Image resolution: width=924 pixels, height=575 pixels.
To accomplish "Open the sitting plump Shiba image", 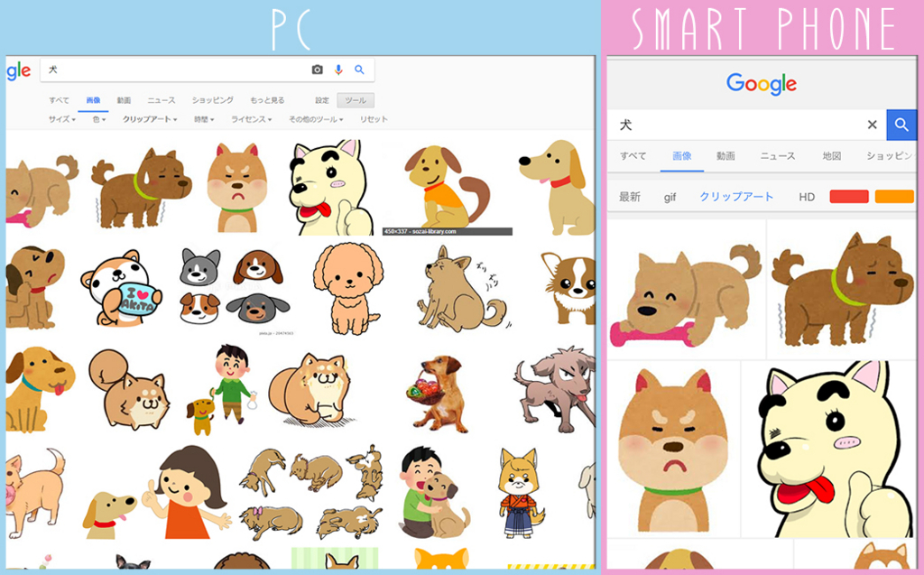I will click(x=312, y=390).
